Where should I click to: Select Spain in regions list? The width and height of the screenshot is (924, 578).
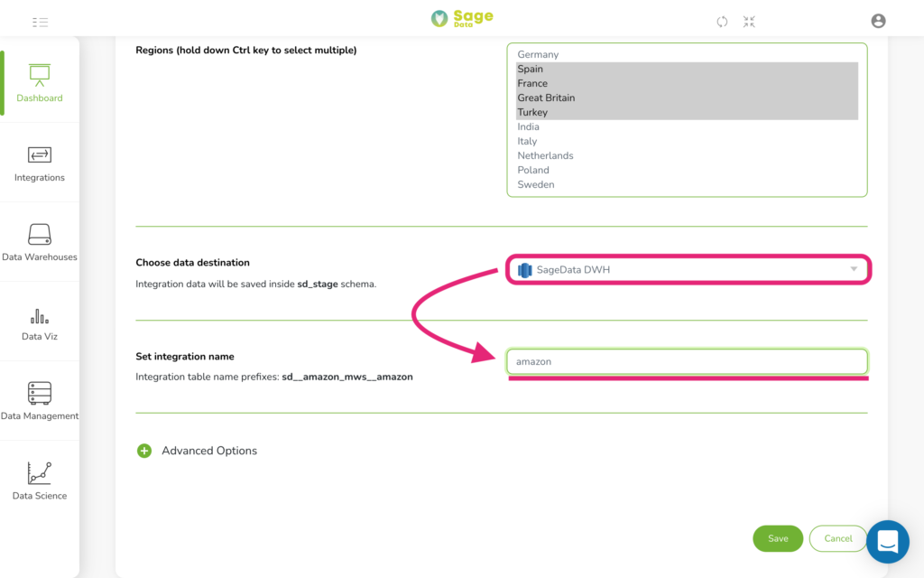(687, 69)
